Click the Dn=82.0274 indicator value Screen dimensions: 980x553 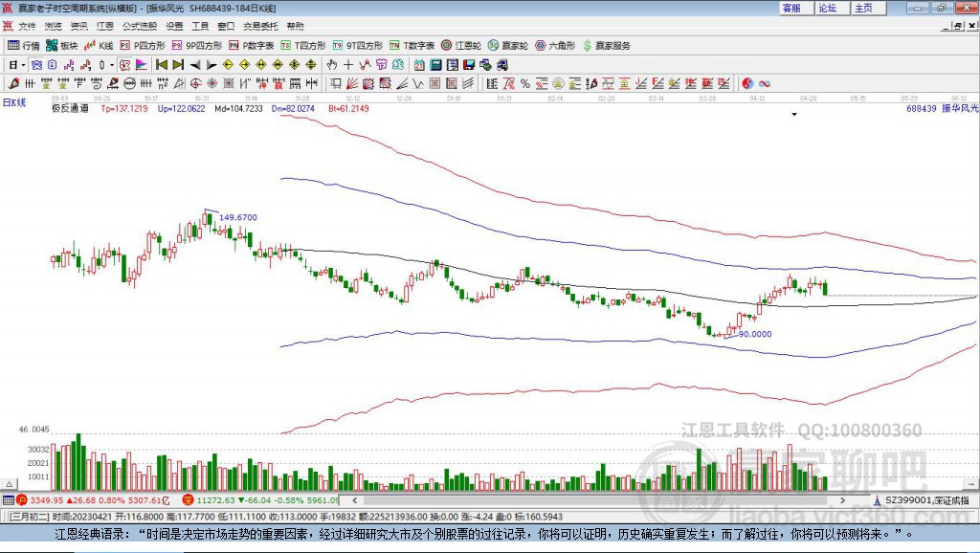point(293,108)
